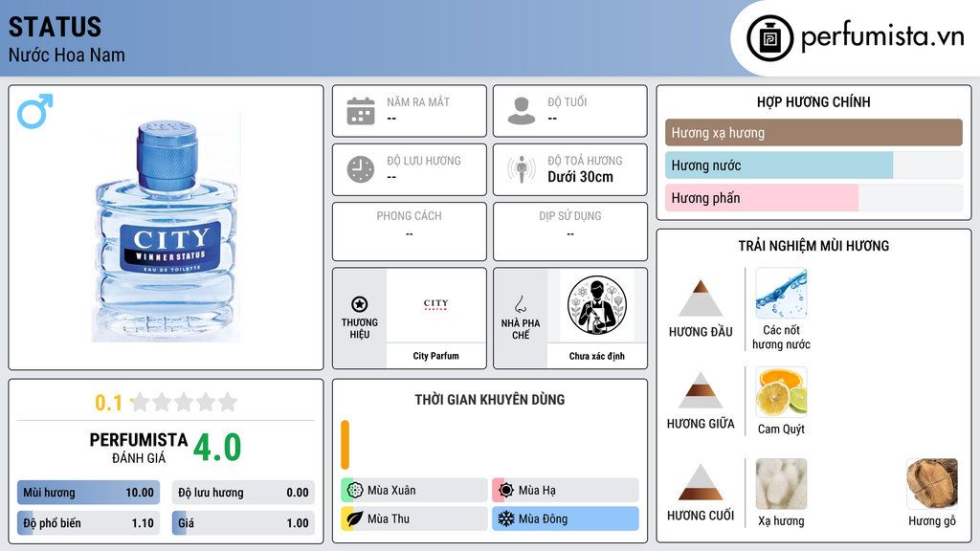Click the Mùa Hạ sun icon
The height and width of the screenshot is (551, 980).
click(x=505, y=491)
